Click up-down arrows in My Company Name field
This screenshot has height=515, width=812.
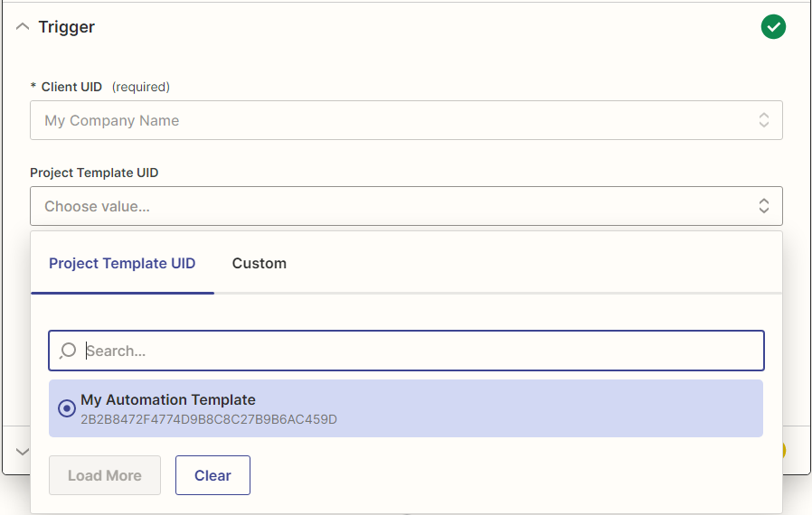(764, 120)
